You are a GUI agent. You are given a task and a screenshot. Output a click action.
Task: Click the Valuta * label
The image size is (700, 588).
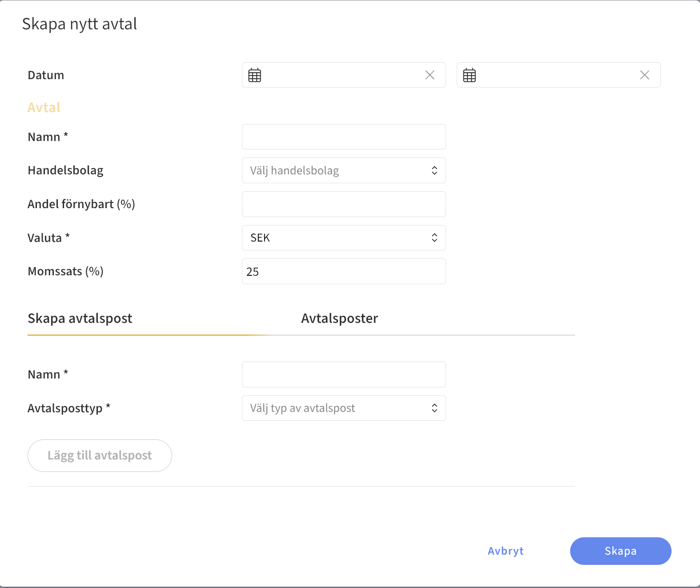[49, 238]
